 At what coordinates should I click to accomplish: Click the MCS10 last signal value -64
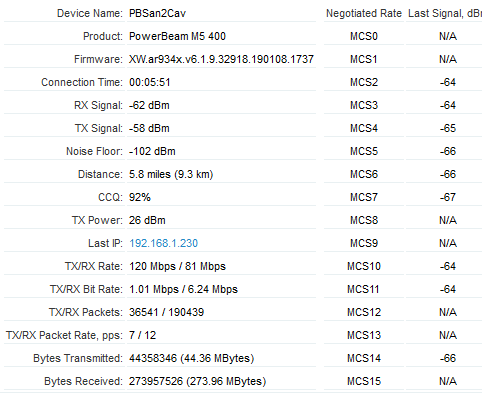pos(448,266)
